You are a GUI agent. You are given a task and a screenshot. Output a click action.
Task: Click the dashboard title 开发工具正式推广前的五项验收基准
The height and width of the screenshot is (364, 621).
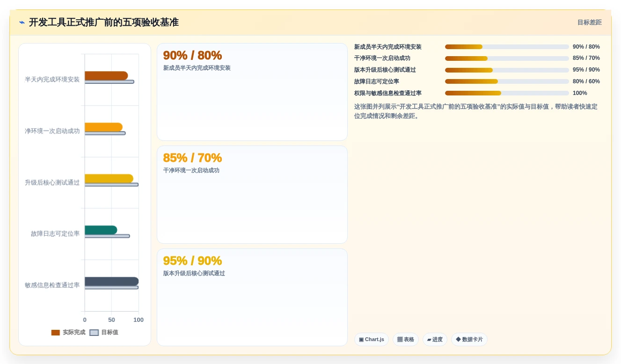tap(104, 22)
